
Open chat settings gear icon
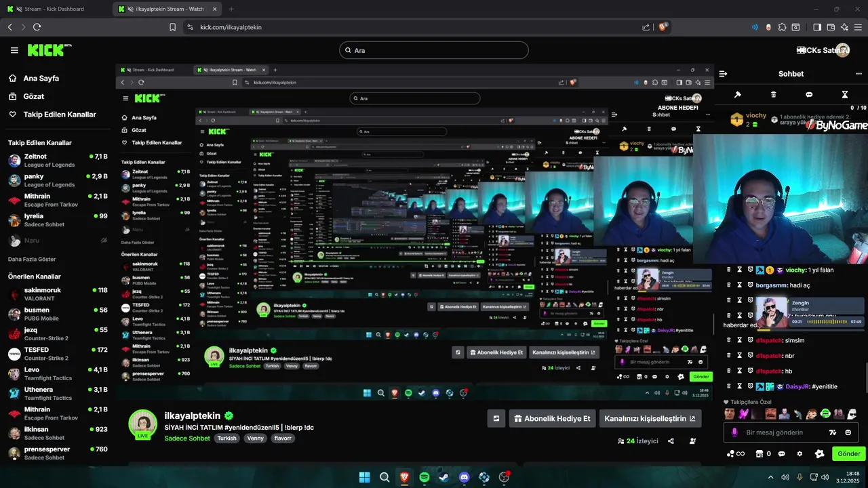click(x=800, y=453)
